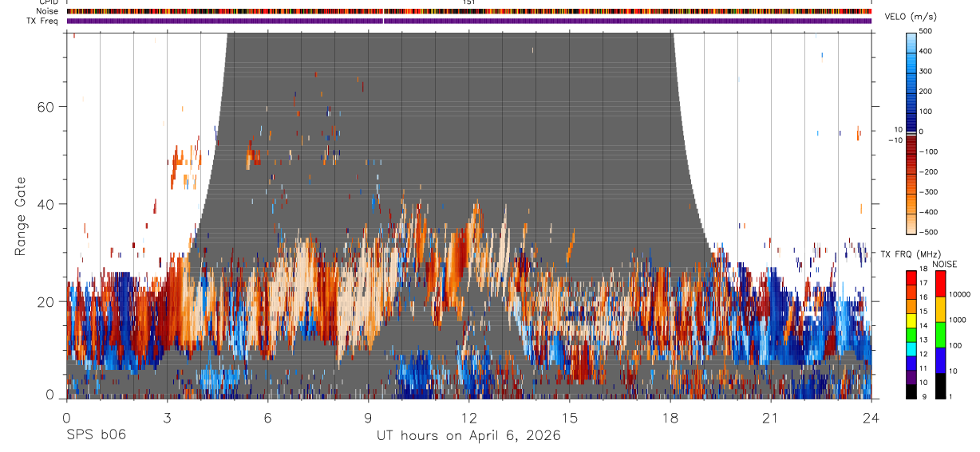Click x-axis tick label '6'
The height and width of the screenshot is (452, 980).
(267, 419)
